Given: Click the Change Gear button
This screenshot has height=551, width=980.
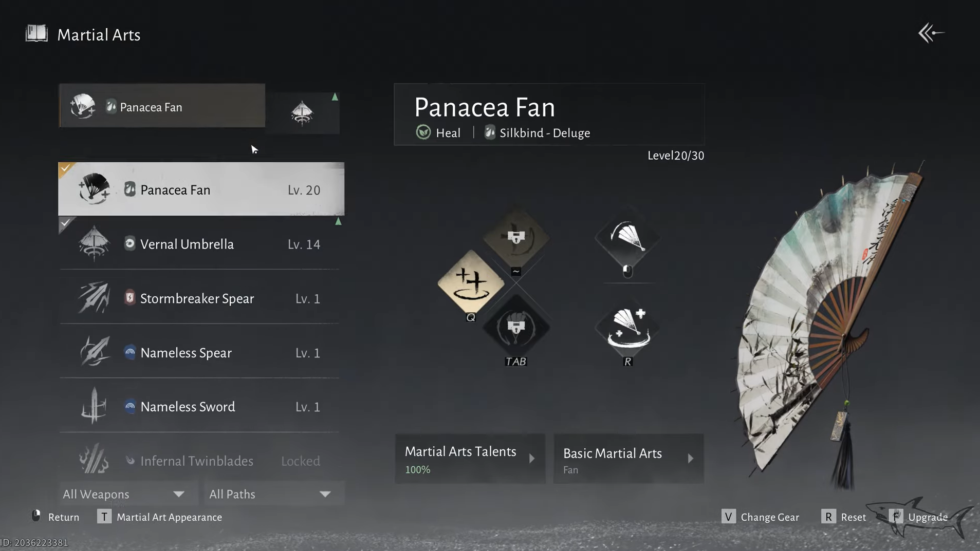Looking at the screenshot, I should (761, 517).
